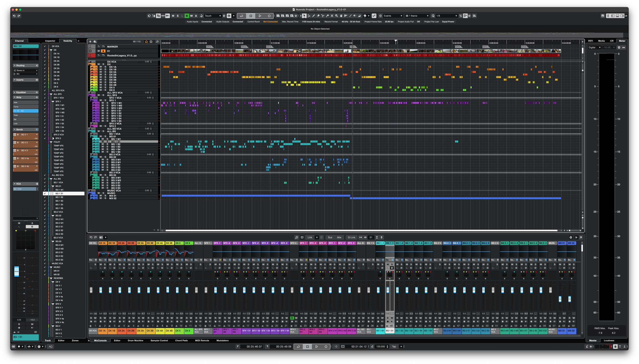
Task: Uncheck visibility of MX 01 track
Action: click(45, 271)
